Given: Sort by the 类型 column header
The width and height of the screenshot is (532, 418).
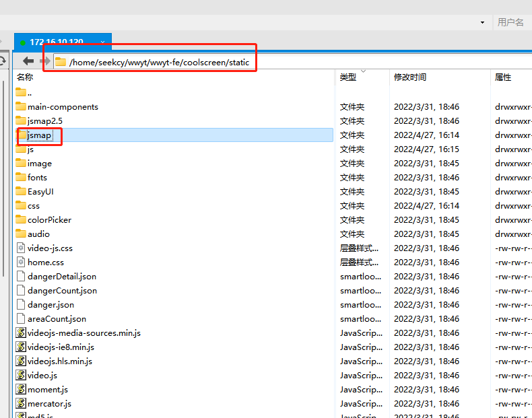Looking at the screenshot, I should click(347, 77).
